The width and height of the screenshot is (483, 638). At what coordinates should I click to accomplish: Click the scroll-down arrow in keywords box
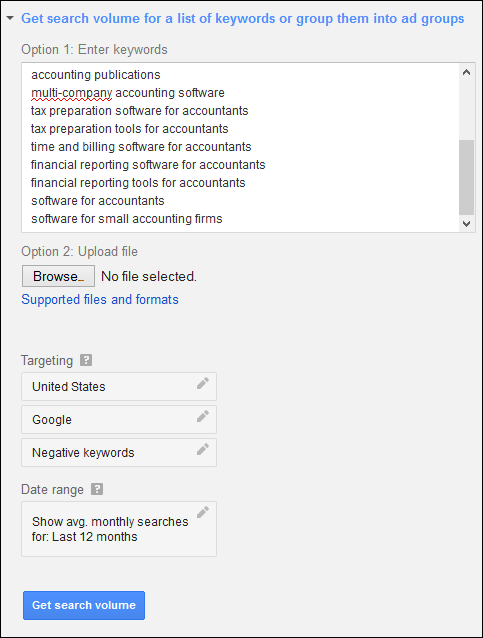point(467,223)
